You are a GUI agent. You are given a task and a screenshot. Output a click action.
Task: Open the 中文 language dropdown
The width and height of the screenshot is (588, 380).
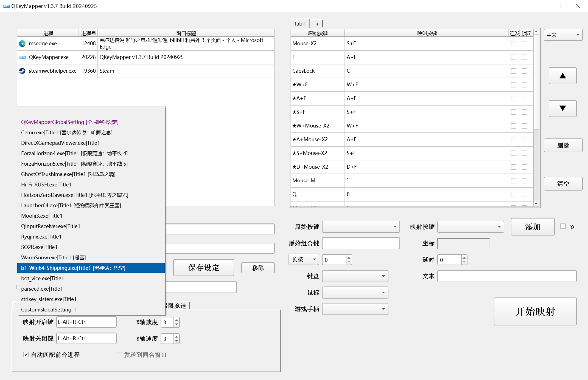[x=563, y=35]
